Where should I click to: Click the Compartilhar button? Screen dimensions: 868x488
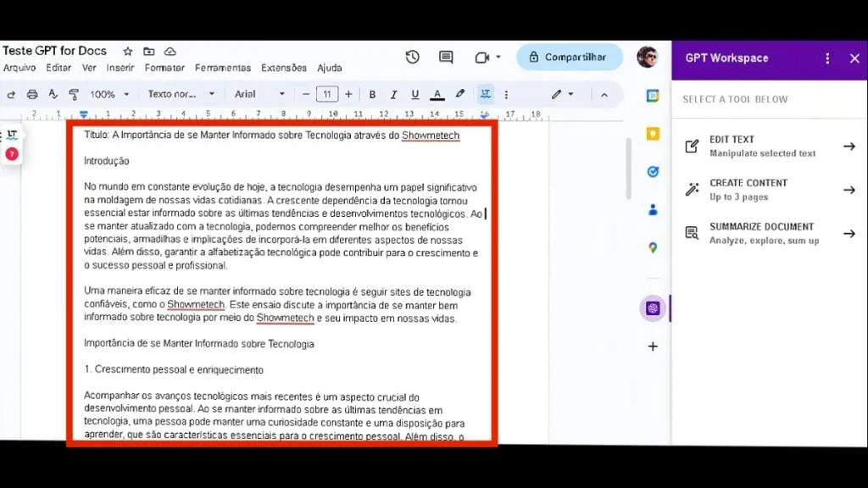click(569, 57)
